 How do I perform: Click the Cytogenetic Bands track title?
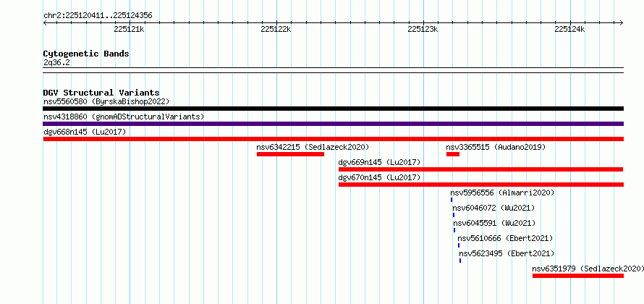tap(86, 54)
